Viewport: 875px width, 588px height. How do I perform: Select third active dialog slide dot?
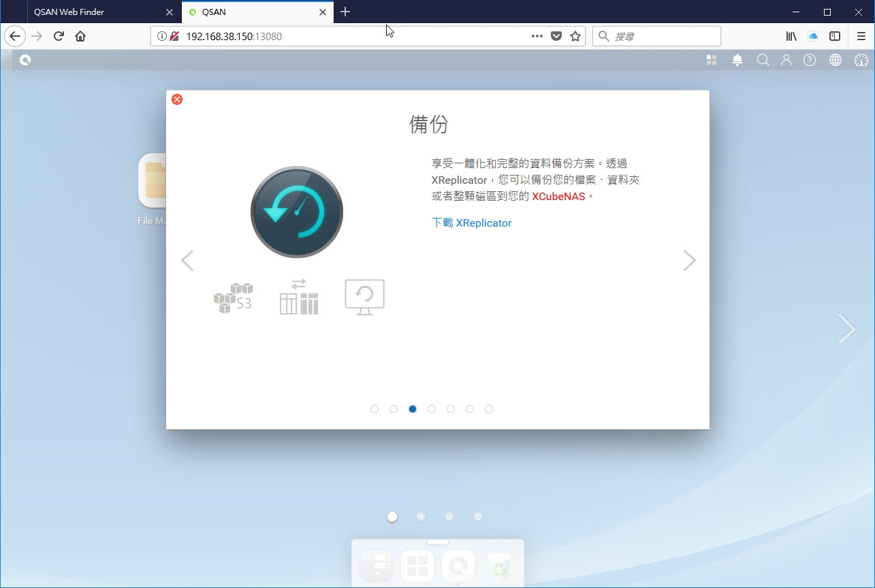click(413, 409)
